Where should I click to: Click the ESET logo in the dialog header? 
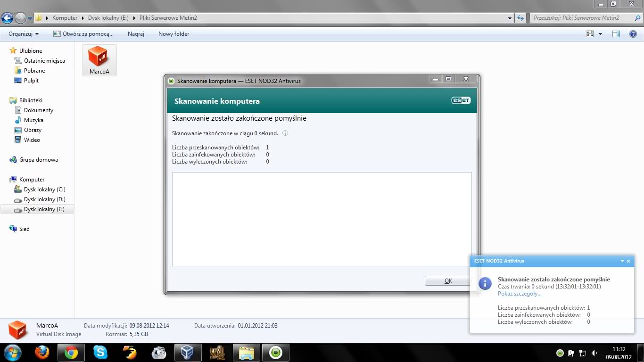(461, 100)
